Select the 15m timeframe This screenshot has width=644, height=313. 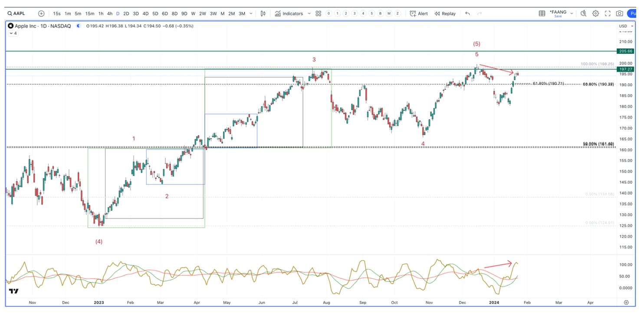click(x=90, y=13)
